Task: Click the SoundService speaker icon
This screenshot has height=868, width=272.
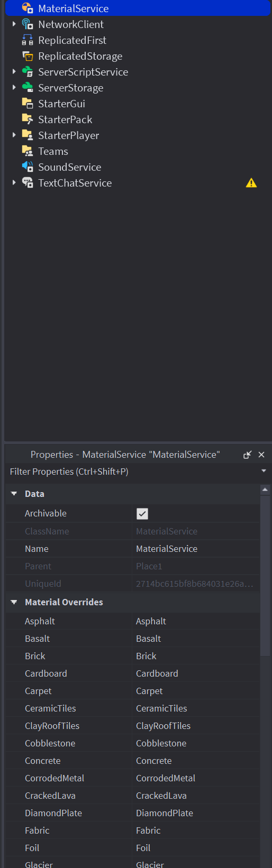Action: point(28,167)
